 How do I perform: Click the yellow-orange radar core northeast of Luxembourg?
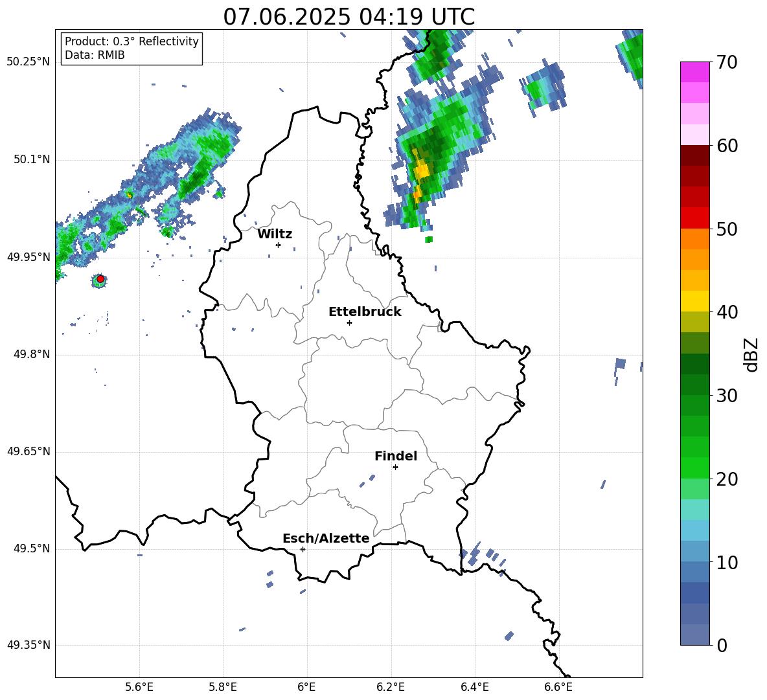[x=422, y=171]
